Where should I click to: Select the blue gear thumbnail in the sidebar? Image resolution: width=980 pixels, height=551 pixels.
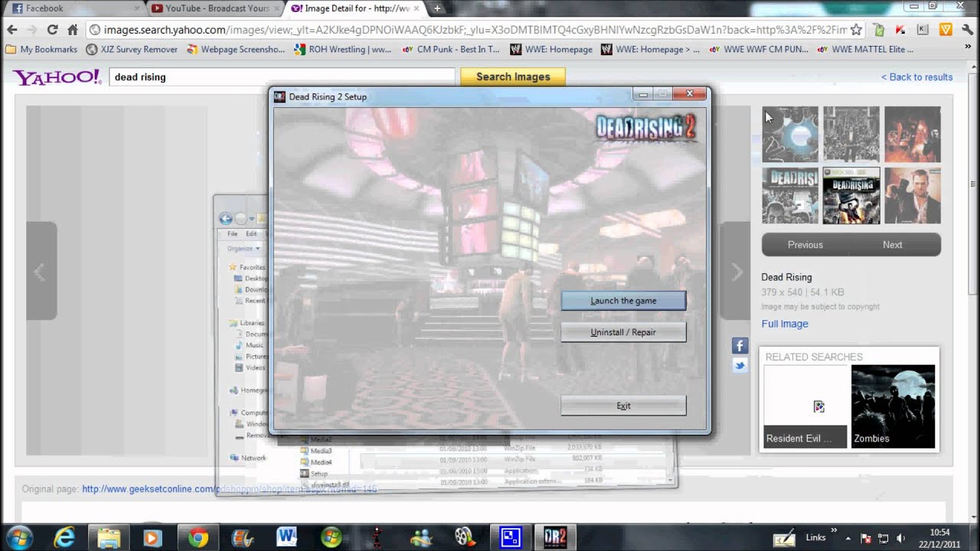point(790,134)
